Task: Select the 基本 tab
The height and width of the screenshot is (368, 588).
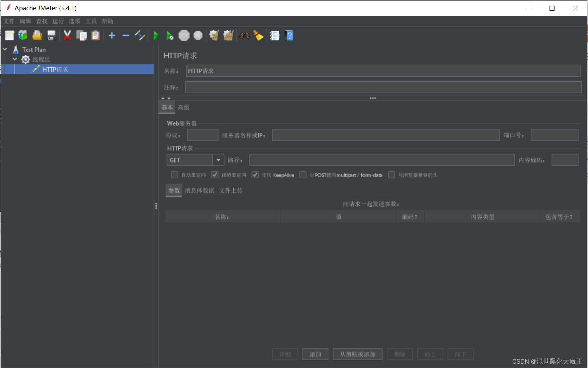Action: click(167, 107)
